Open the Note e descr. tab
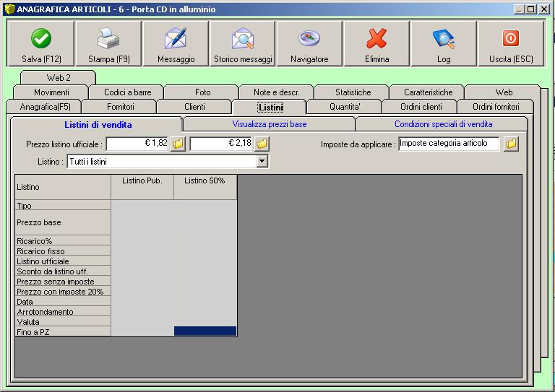Image resolution: width=555 pixels, height=392 pixels. pyautogui.click(x=277, y=92)
